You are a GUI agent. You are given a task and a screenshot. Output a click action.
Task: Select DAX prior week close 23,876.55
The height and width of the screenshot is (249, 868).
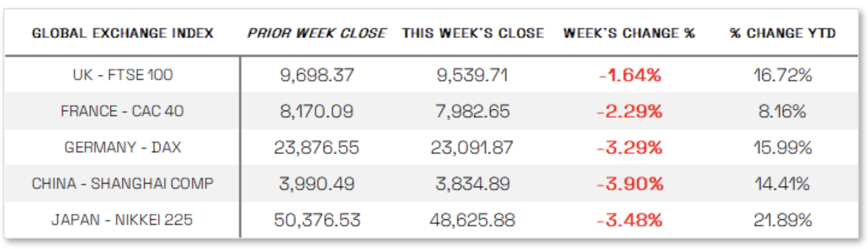click(x=316, y=147)
